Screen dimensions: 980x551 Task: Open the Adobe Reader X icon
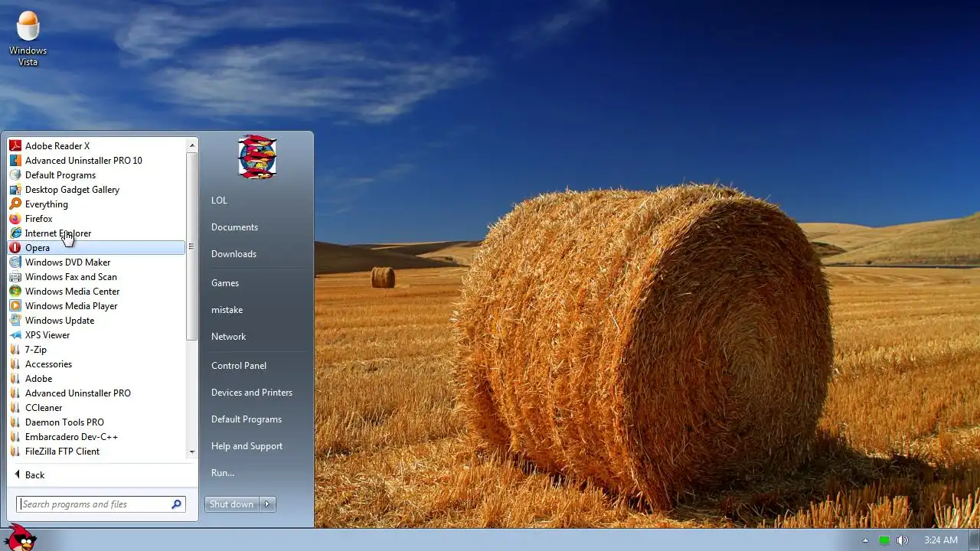[15, 145]
